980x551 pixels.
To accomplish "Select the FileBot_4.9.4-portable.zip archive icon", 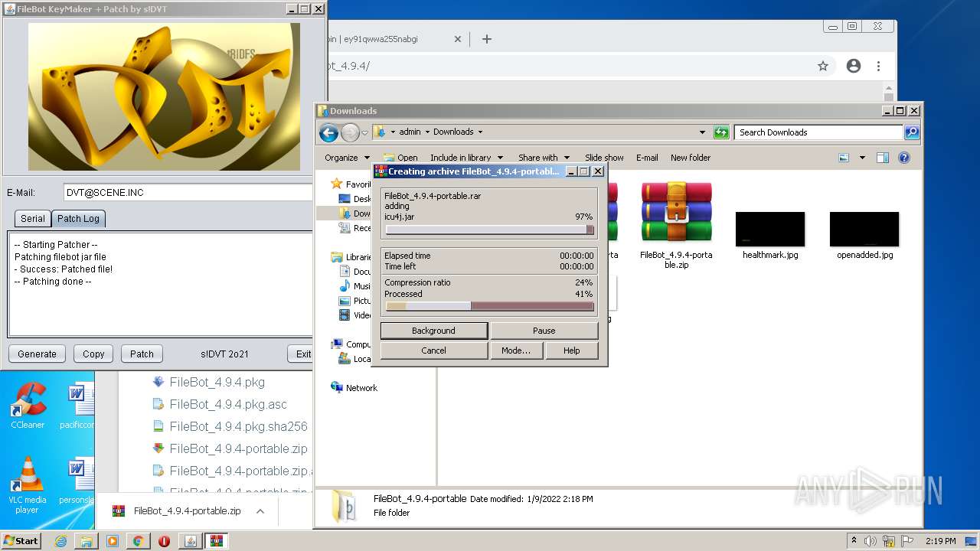I will click(x=676, y=212).
